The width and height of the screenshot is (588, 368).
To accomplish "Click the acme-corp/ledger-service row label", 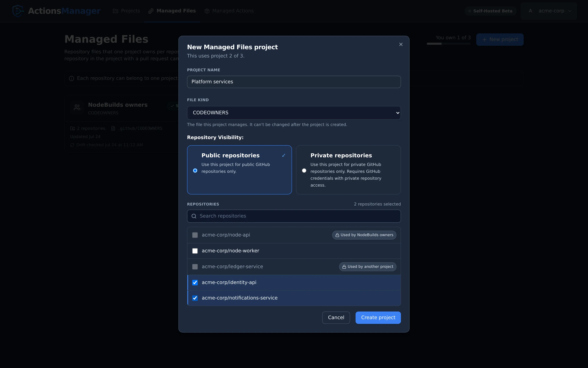I will (x=232, y=267).
